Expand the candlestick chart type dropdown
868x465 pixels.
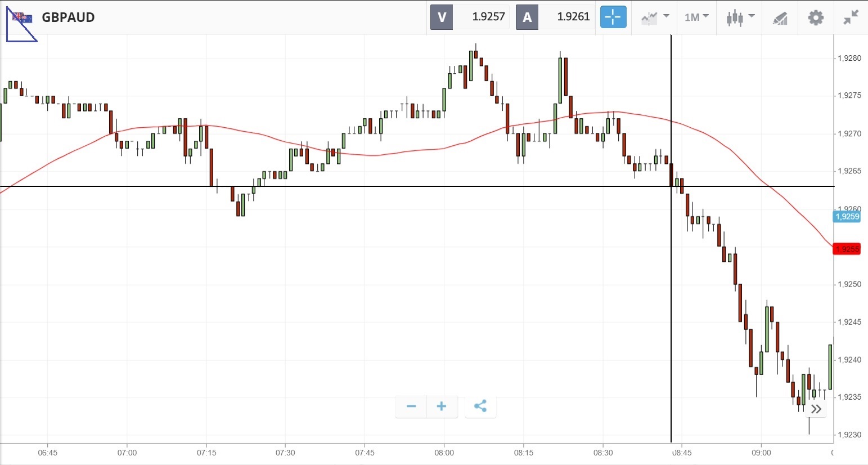click(x=739, y=17)
